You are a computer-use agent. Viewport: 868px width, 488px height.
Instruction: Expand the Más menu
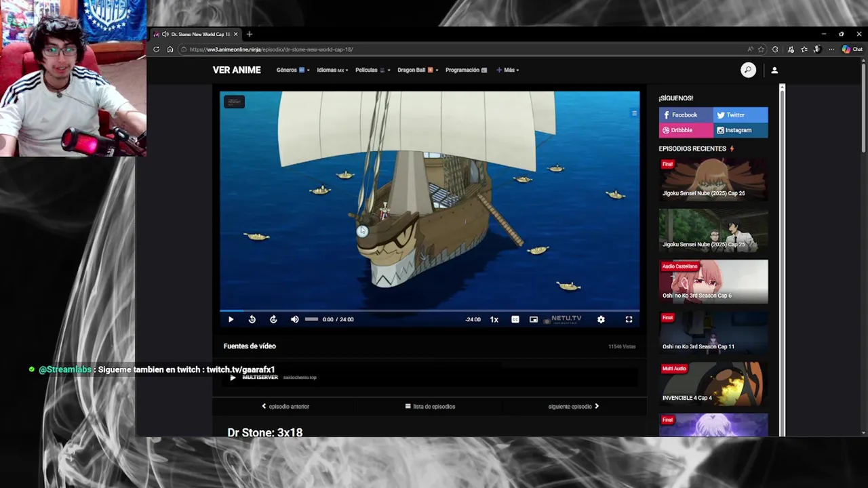507,70
